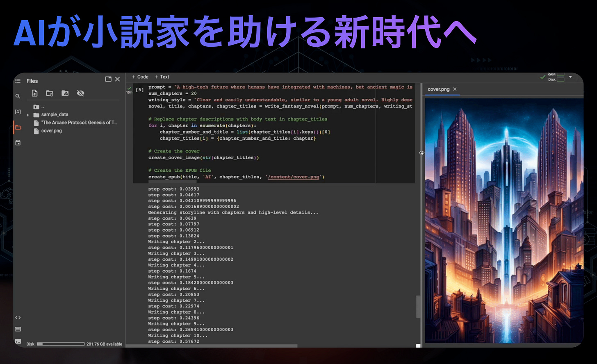The height and width of the screenshot is (364, 597).
Task: Close the Files panel
Action: pyautogui.click(x=118, y=79)
